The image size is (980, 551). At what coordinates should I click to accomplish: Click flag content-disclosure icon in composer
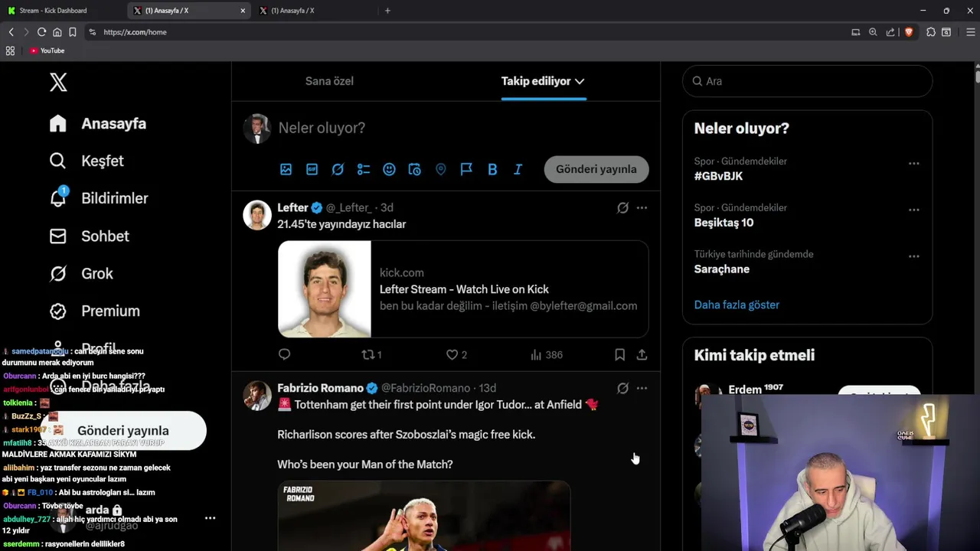466,169
